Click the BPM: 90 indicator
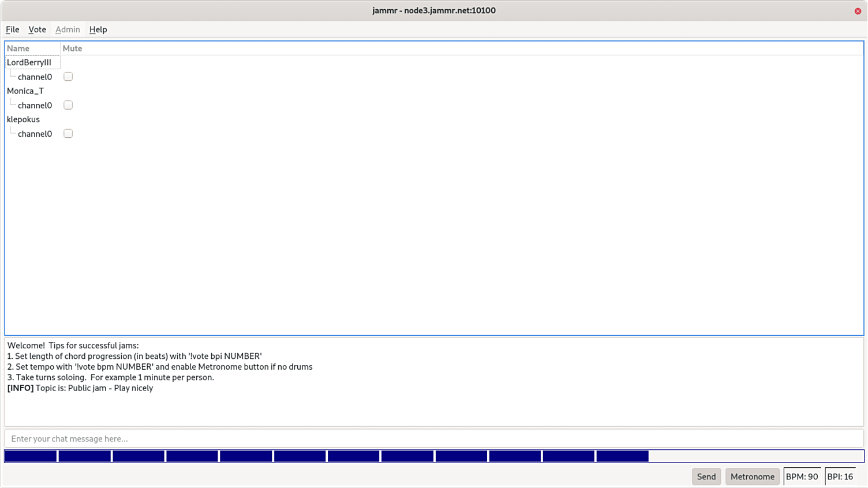The image size is (868, 488). 803,476
